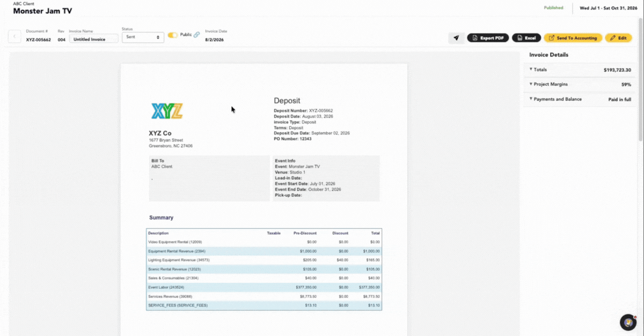This screenshot has height=336, width=644.
Task: Click document number XYZ-005662 in header
Action: (x=39, y=40)
